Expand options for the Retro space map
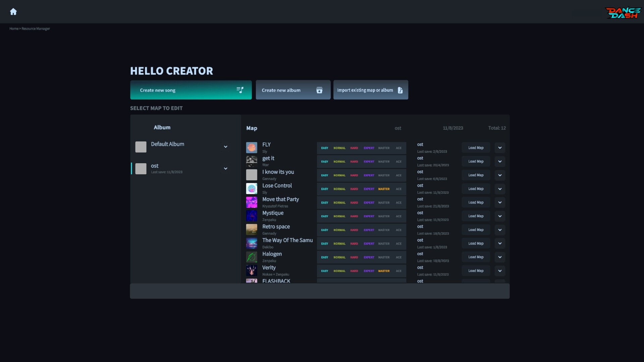 point(499,230)
